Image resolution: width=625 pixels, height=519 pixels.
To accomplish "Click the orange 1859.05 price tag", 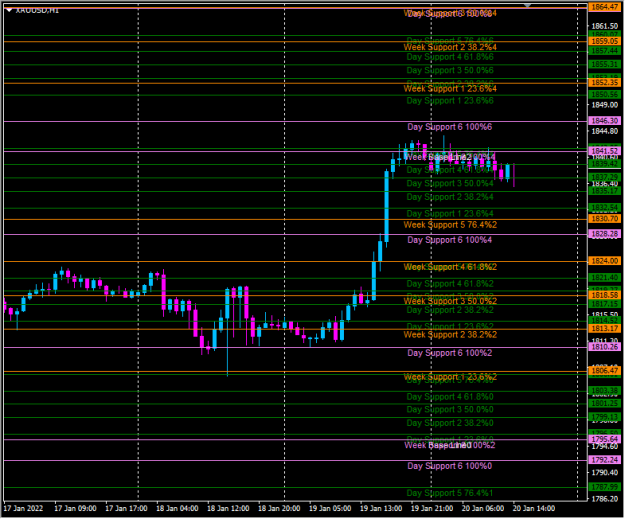I will point(605,41).
